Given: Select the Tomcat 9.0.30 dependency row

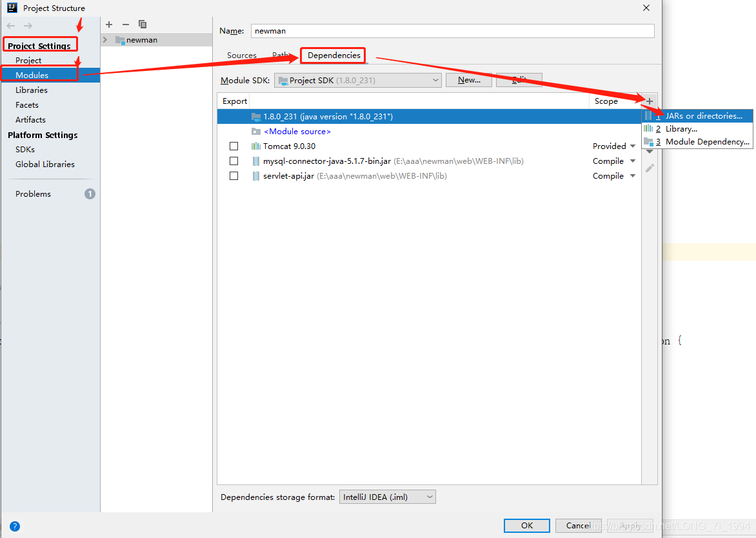Looking at the screenshot, I should 429,146.
